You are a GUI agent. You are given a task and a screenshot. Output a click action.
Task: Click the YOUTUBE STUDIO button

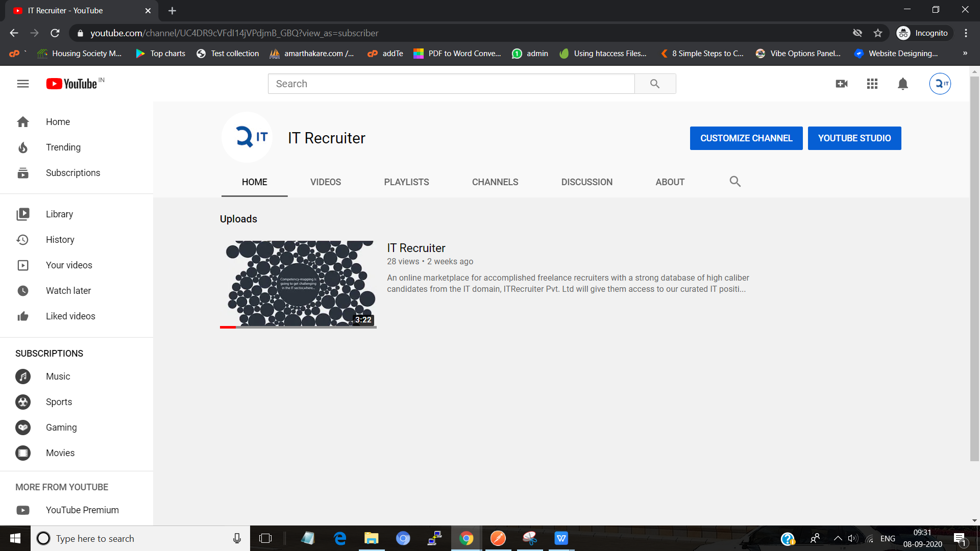pyautogui.click(x=854, y=138)
